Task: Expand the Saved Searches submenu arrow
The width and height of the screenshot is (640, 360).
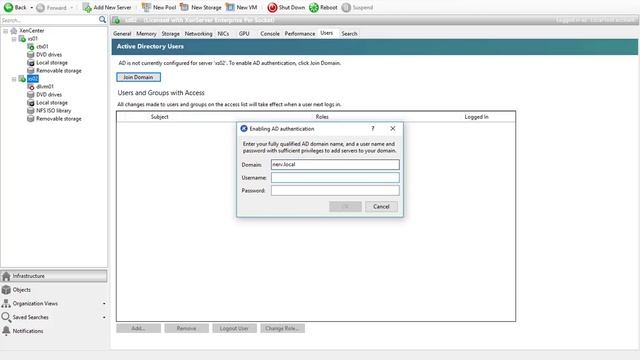Action: [x=104, y=317]
